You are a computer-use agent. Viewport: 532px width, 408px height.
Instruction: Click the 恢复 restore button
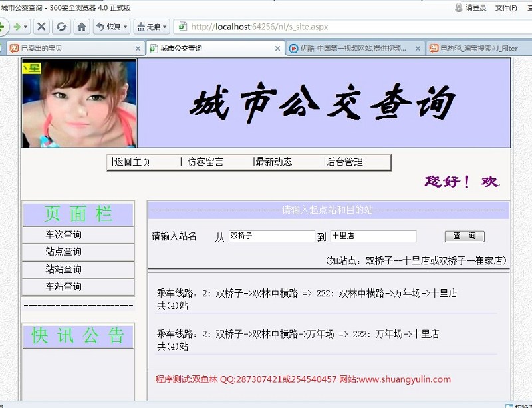pyautogui.click(x=108, y=27)
